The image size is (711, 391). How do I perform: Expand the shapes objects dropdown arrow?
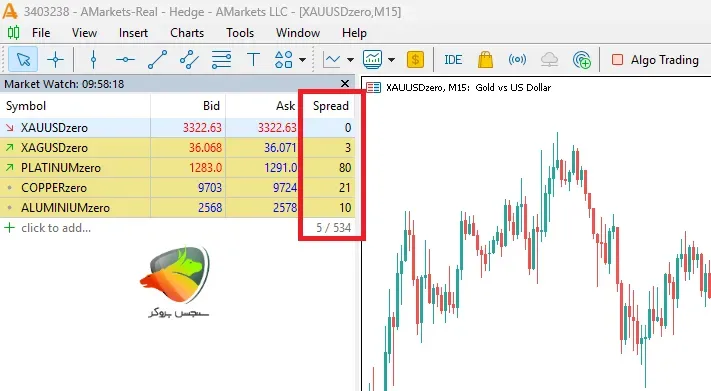tap(302, 60)
